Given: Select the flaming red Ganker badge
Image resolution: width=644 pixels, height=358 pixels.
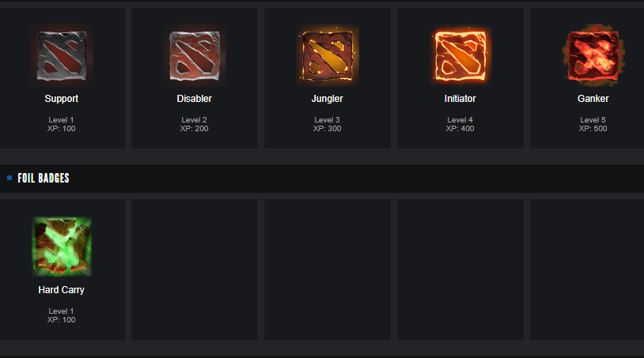Looking at the screenshot, I should point(593,56).
